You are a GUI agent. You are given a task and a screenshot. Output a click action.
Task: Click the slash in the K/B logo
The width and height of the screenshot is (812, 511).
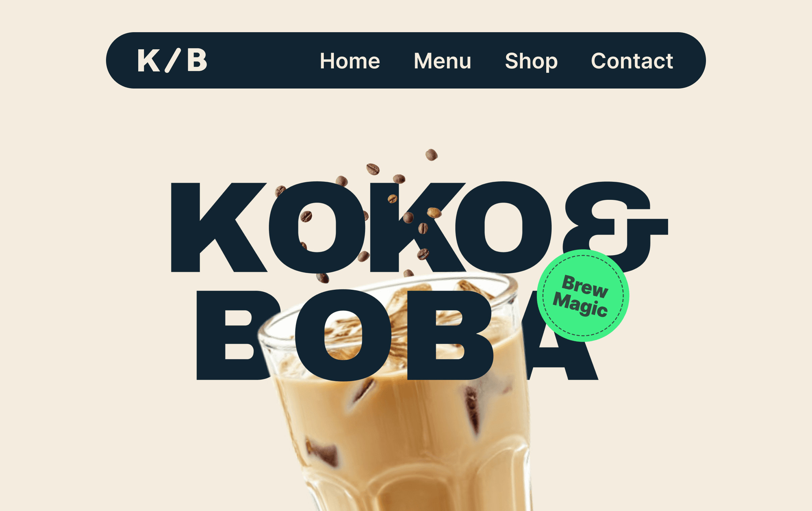pos(173,60)
